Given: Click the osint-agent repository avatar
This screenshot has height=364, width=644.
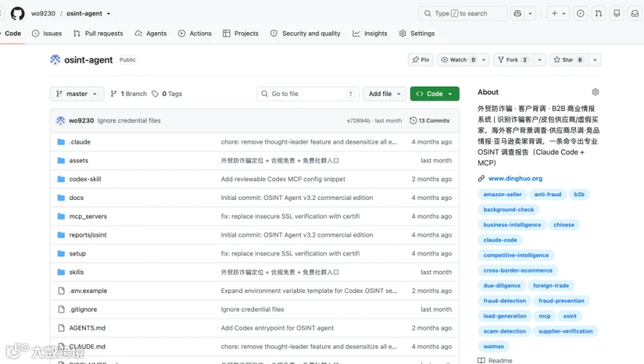Looking at the screenshot, I should pyautogui.click(x=55, y=59).
